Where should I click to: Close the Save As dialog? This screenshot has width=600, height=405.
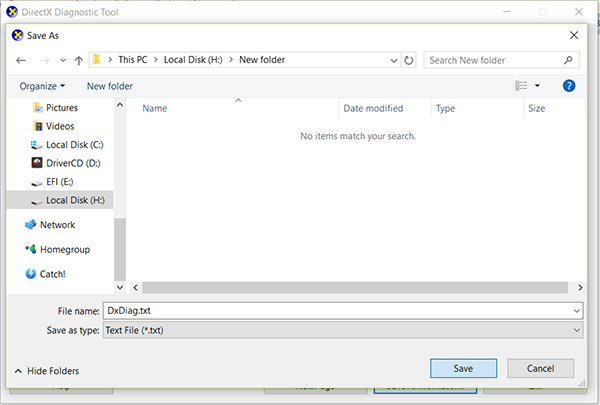tap(574, 35)
